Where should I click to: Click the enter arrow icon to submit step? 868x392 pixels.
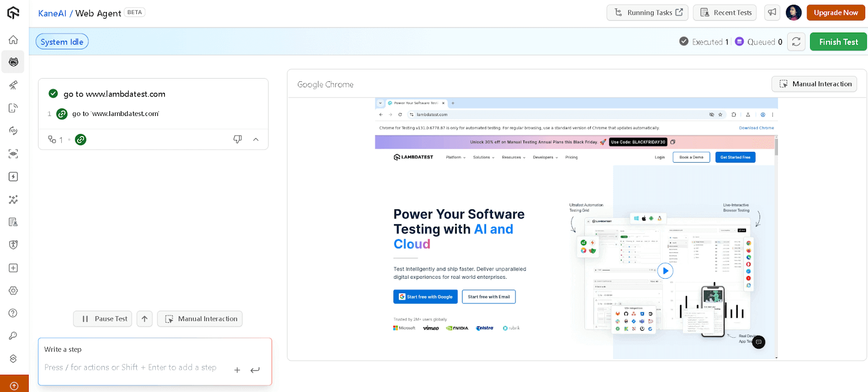click(255, 370)
